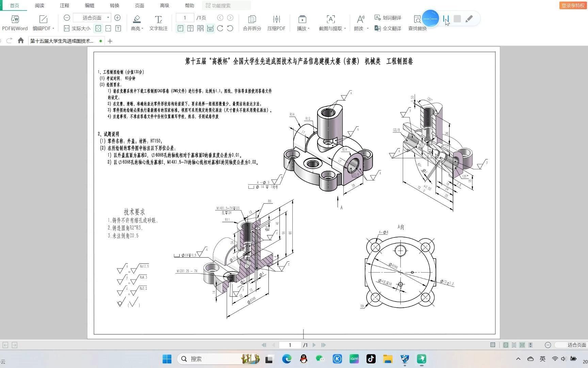Go to previous page using toolbar arrow
Image resolution: width=588 pixels, height=368 pixels.
tap(220, 18)
